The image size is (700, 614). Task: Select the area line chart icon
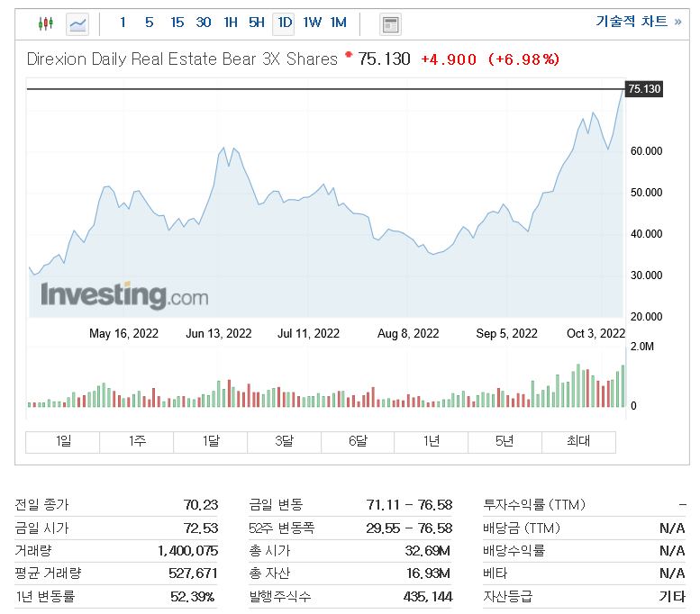click(77, 23)
